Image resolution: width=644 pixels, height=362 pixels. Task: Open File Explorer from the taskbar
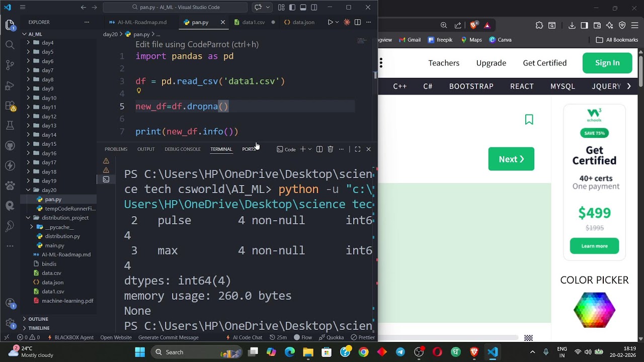[x=308, y=352]
